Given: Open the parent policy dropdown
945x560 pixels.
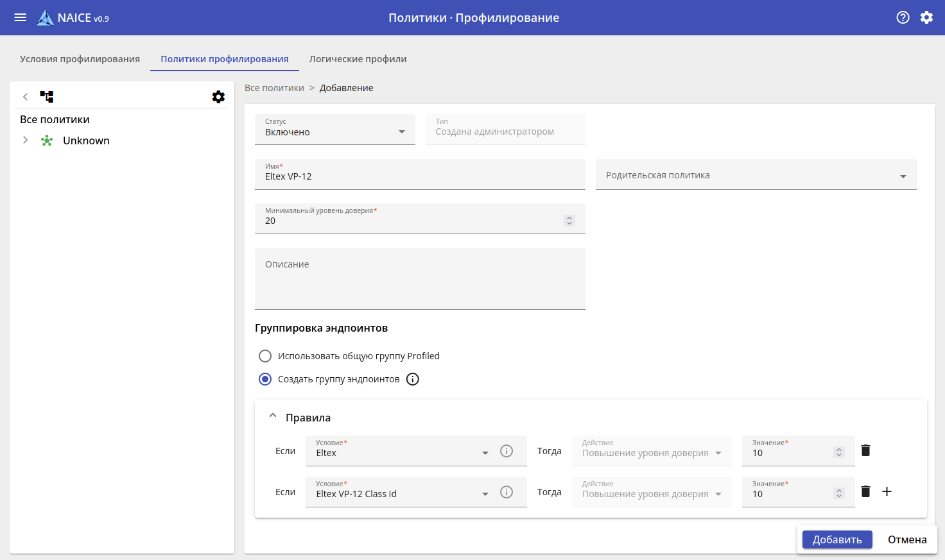Looking at the screenshot, I should tap(756, 175).
